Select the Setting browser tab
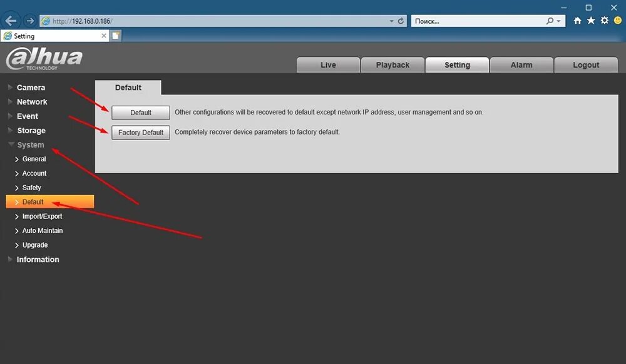Screen dimensions: 626x364 55,36
